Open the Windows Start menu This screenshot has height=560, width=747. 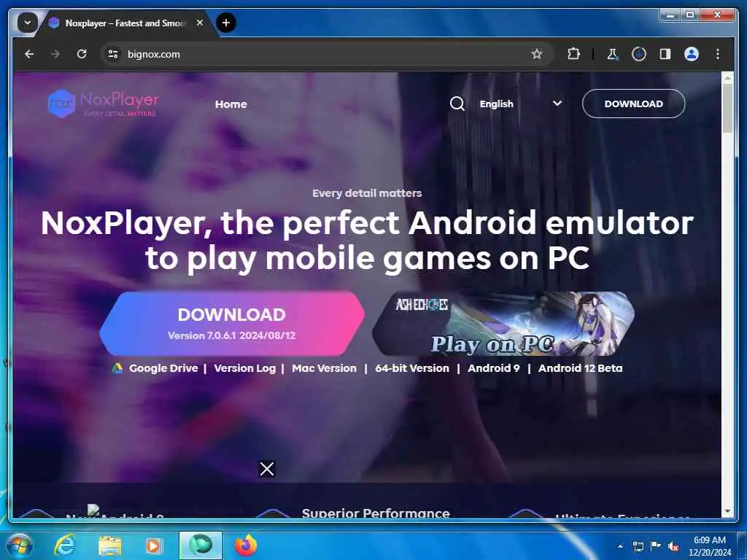click(18, 545)
